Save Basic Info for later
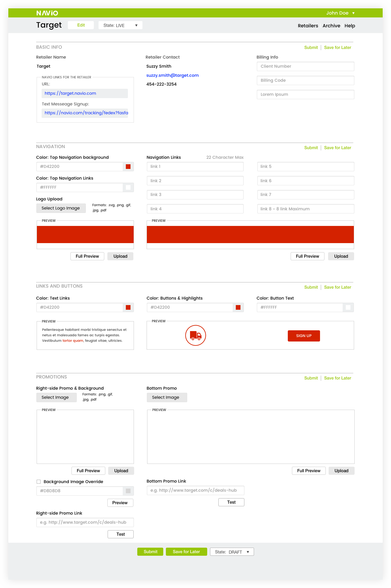 tap(337, 47)
